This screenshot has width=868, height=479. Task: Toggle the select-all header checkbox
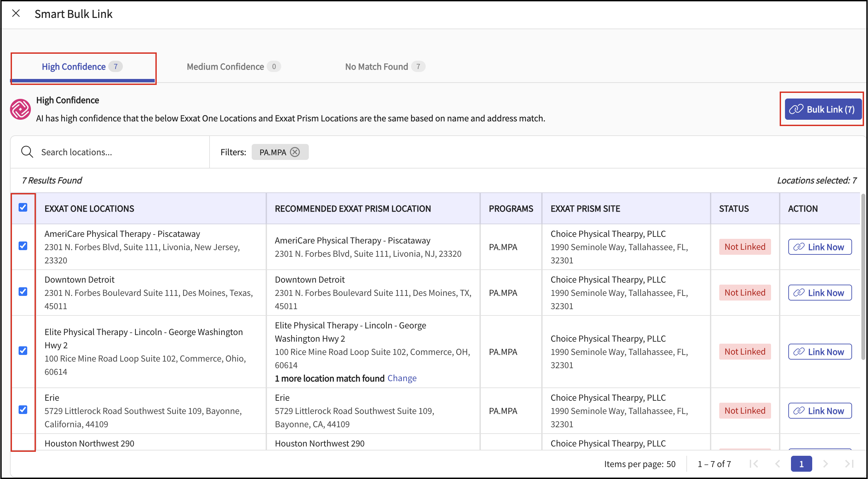pos(23,207)
